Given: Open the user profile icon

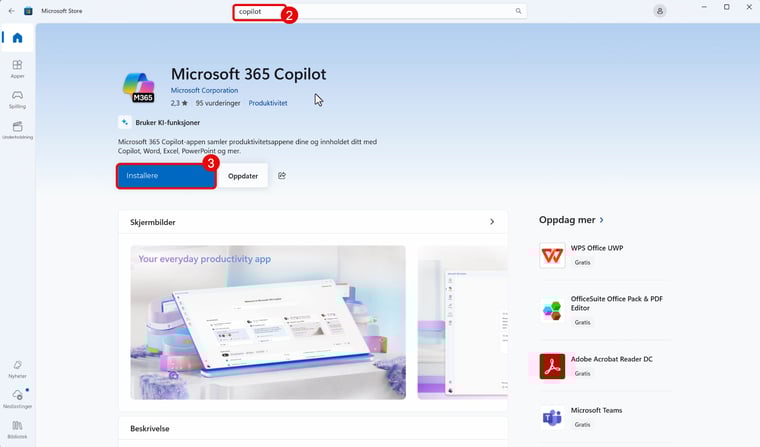Looking at the screenshot, I should 660,11.
